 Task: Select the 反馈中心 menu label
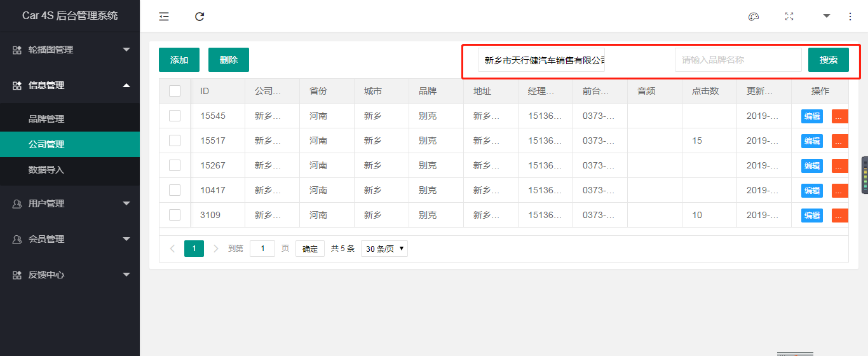tap(46, 275)
